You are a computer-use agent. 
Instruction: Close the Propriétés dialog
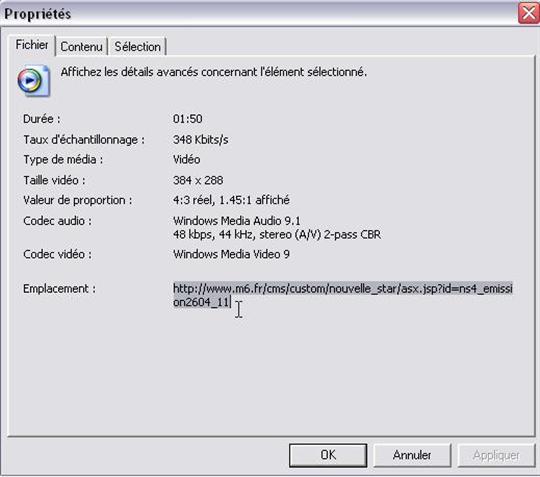tap(529, 13)
